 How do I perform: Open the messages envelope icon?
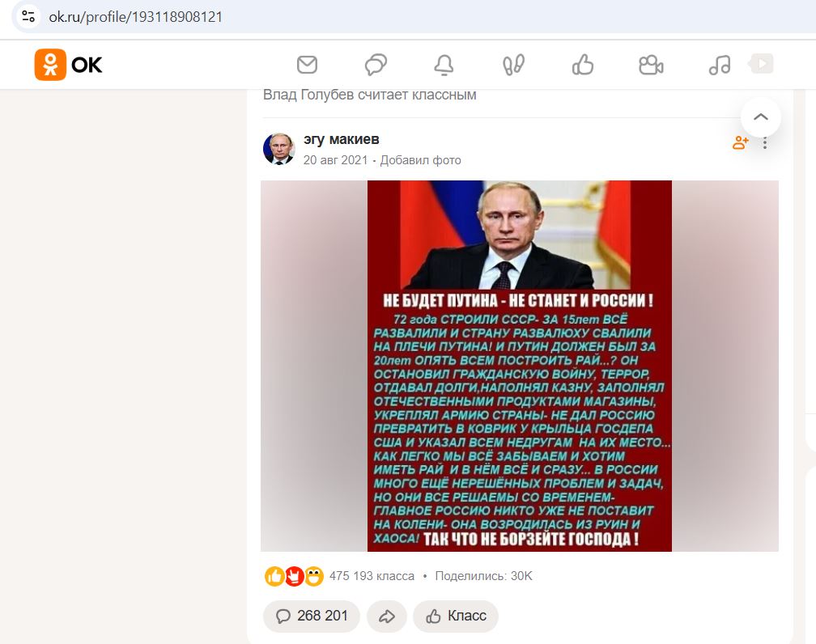[x=307, y=65]
